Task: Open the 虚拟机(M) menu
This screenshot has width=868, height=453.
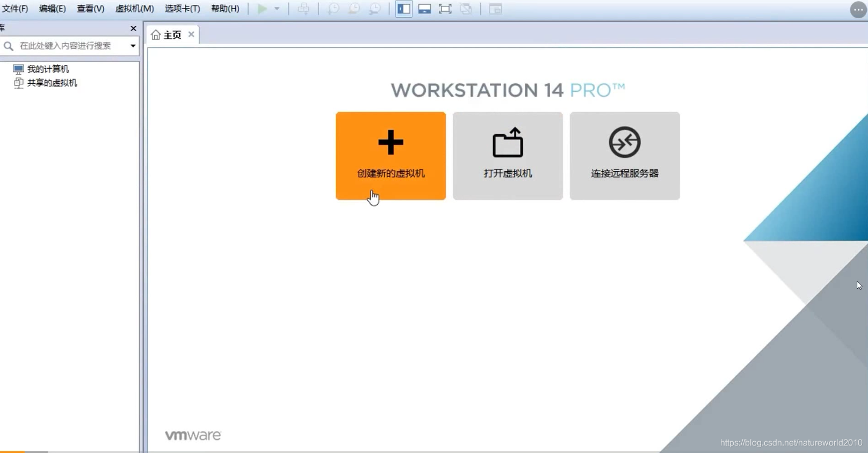Action: [134, 9]
